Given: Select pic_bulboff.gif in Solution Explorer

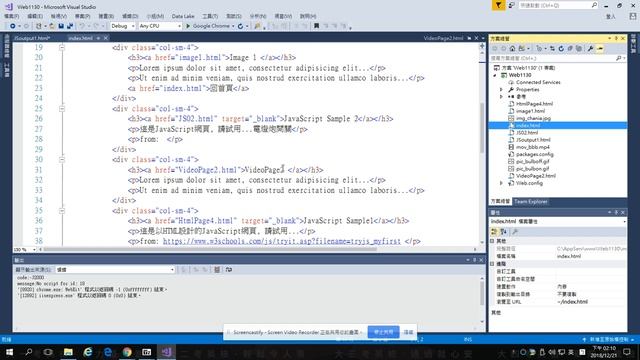Looking at the screenshot, I should pyautogui.click(x=532, y=162).
